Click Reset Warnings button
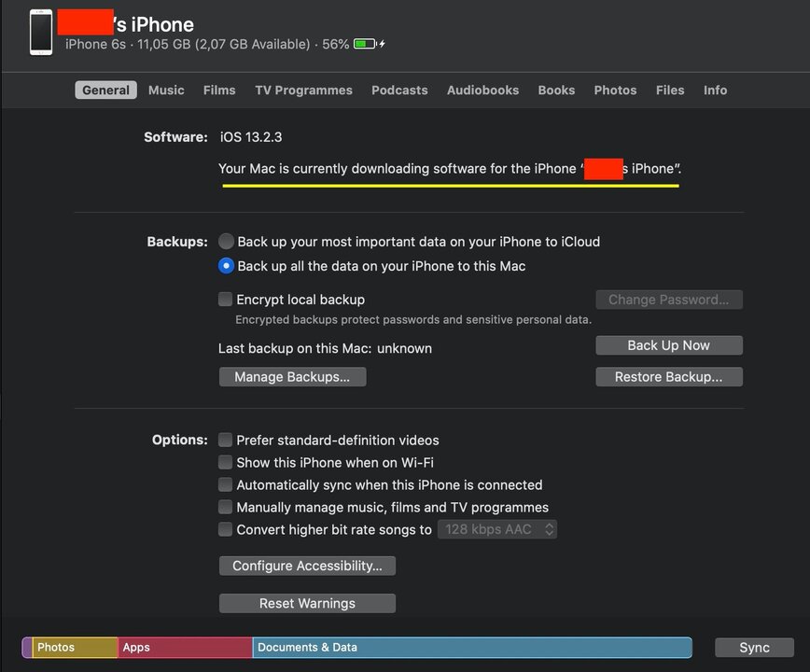This screenshot has width=810, height=672. 307,603
